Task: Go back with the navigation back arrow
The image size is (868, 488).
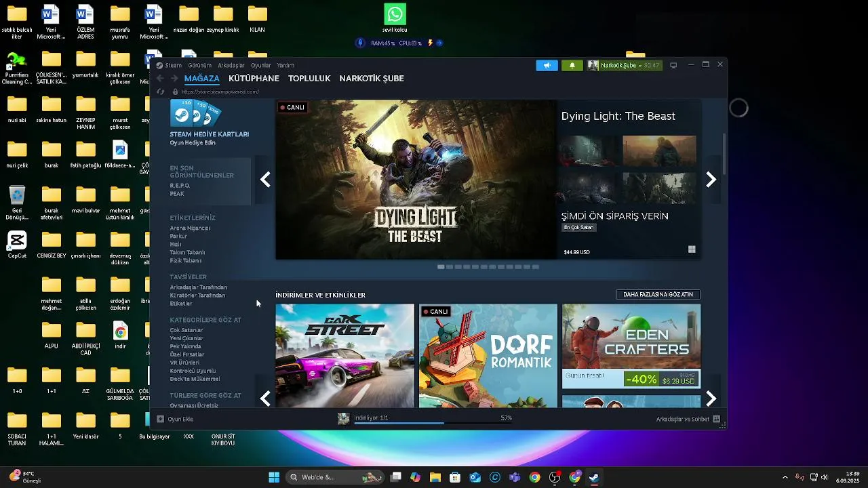Action: (161, 79)
